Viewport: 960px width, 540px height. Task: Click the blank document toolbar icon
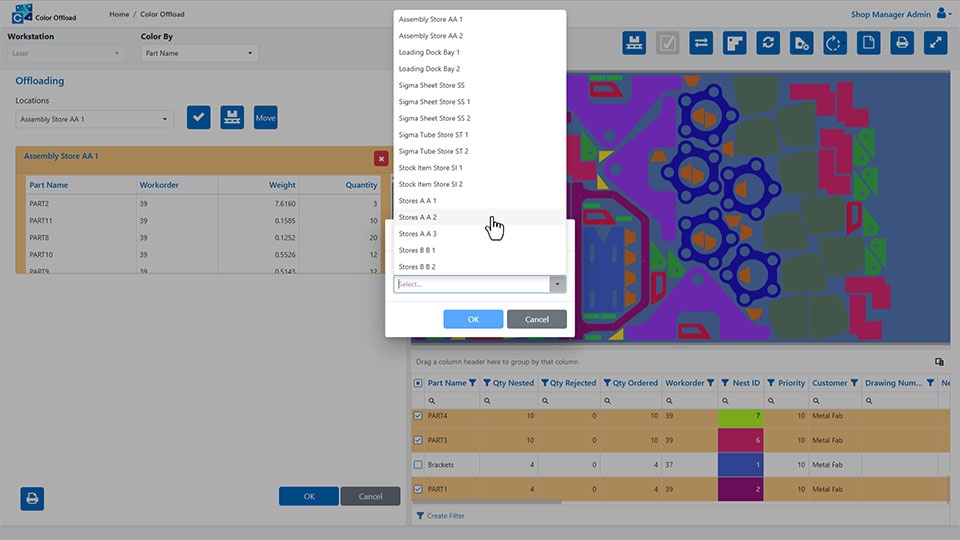click(869, 43)
